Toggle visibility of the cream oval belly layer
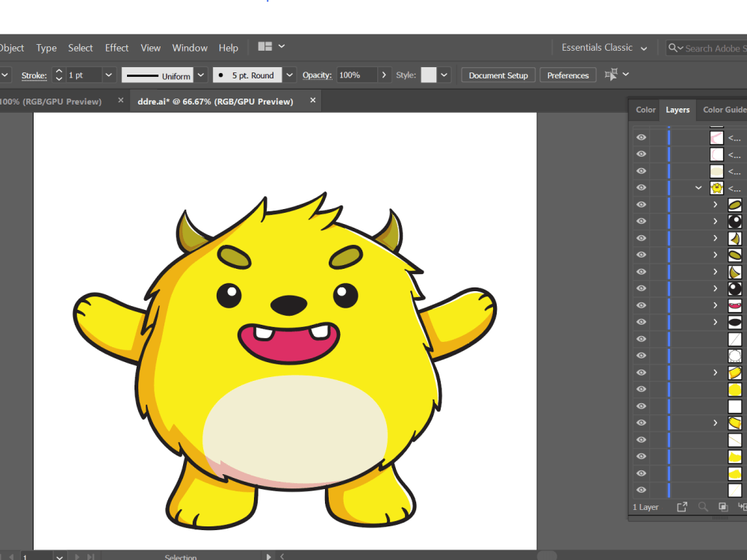The height and width of the screenshot is (560, 747). 641,170
